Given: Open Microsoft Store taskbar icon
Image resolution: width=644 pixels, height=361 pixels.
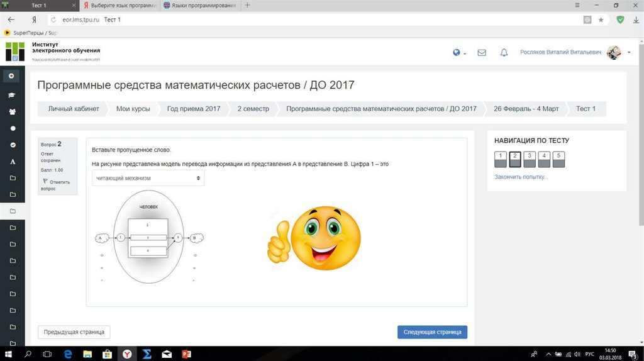Looking at the screenshot, I should (x=107, y=354).
